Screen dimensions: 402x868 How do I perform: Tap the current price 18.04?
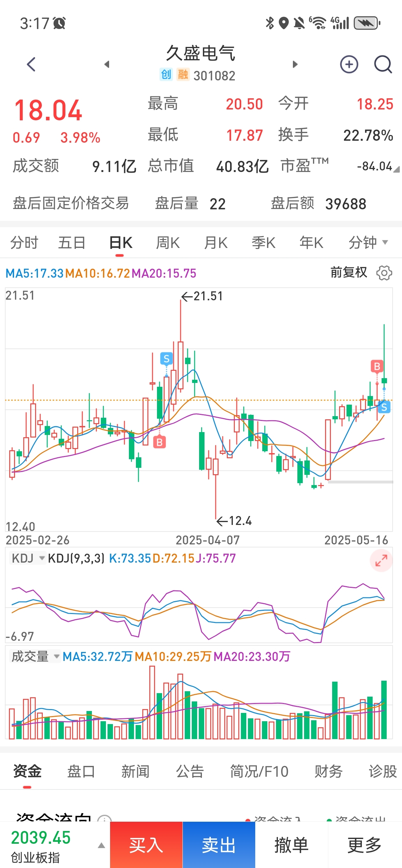click(x=48, y=110)
